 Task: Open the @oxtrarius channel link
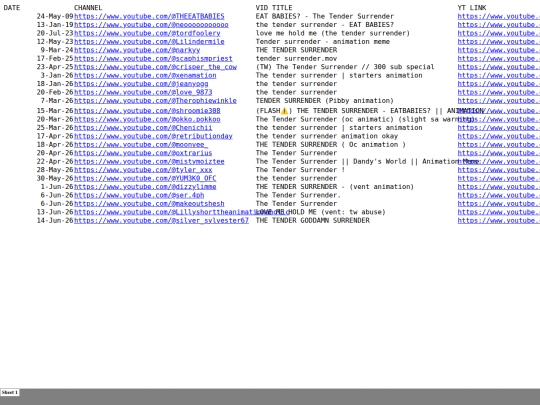tap(143, 153)
